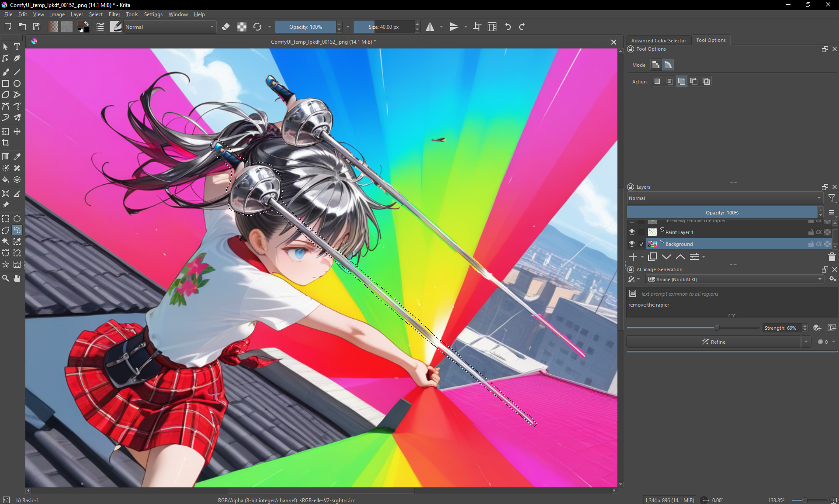Open the Anime (NoobAI XL) style dropdown
Image resolution: width=839 pixels, height=504 pixels.
pos(735,280)
